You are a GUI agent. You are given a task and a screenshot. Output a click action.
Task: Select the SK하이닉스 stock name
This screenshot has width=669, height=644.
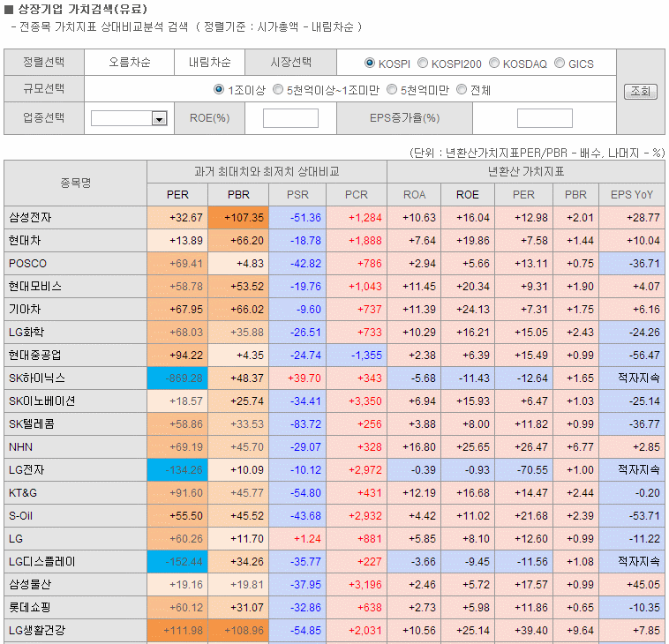[x=37, y=378]
